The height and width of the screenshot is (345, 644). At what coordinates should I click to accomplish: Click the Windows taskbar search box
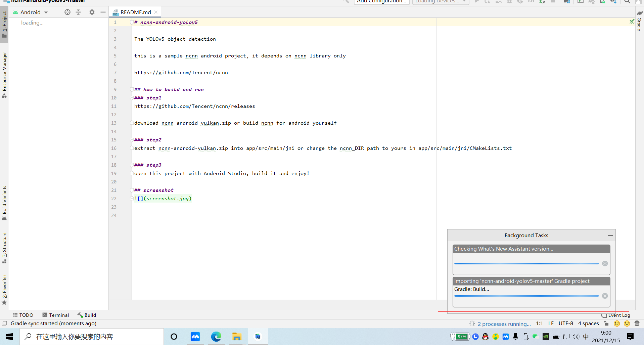coord(91,337)
